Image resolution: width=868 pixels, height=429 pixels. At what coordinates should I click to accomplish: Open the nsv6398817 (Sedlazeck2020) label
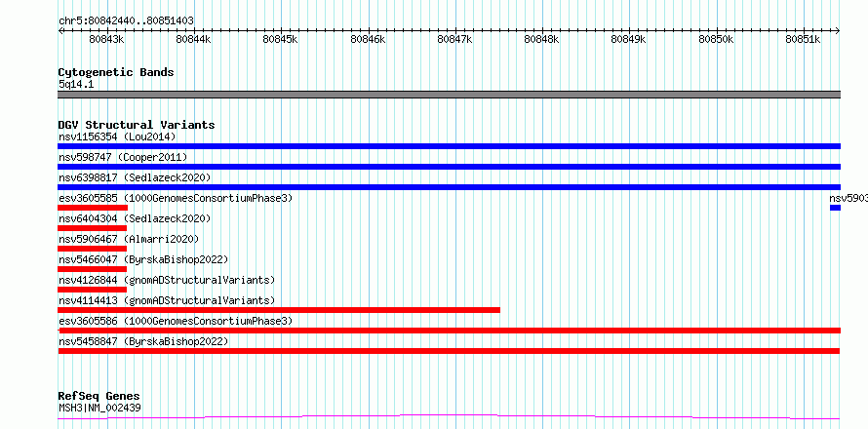(x=135, y=177)
